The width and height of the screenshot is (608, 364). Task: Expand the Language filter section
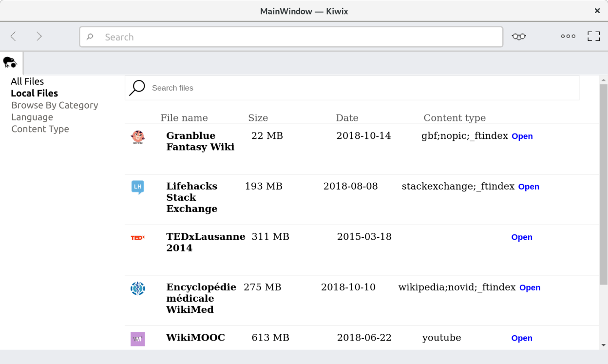[32, 117]
